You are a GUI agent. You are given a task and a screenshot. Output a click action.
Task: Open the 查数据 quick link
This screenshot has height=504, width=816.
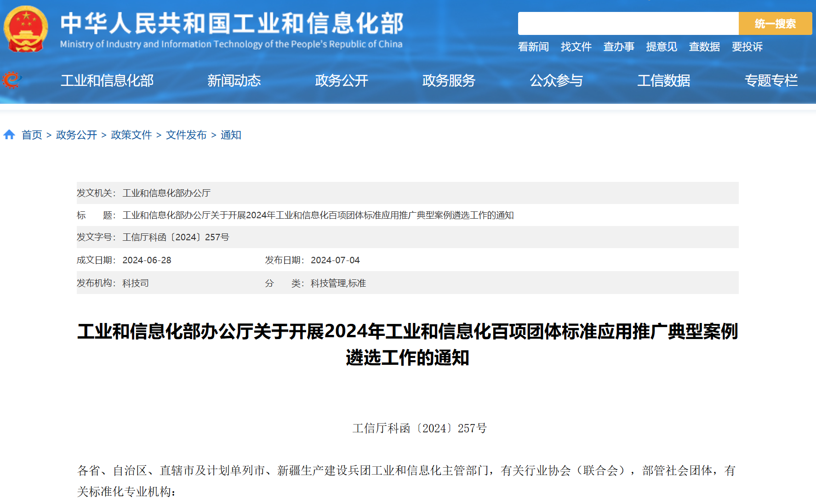704,47
